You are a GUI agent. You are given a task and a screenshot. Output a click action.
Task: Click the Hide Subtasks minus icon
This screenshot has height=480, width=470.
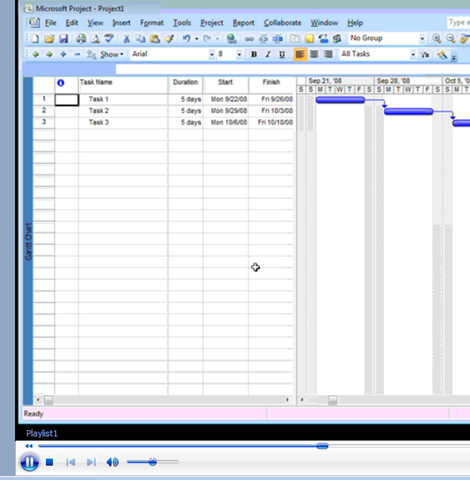(x=77, y=54)
